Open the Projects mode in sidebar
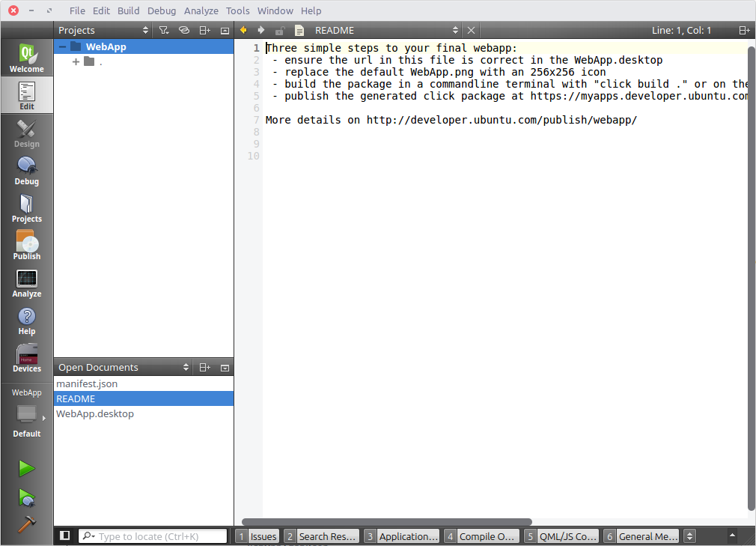Screen dimensions: 756x546 coord(26,208)
